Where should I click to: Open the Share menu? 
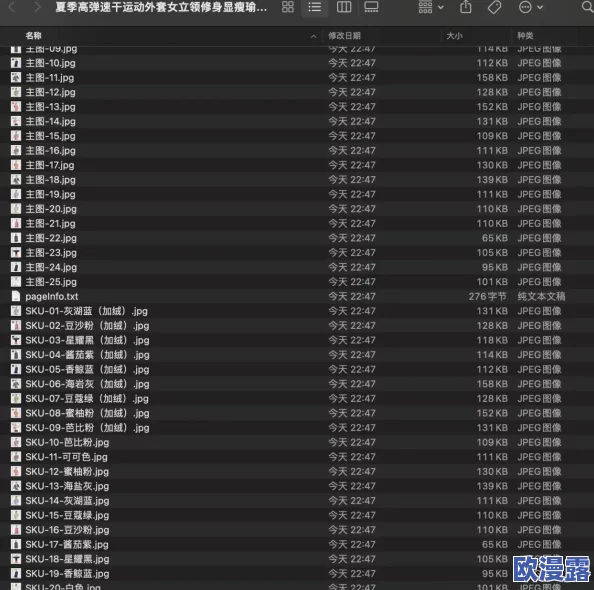tap(466, 7)
